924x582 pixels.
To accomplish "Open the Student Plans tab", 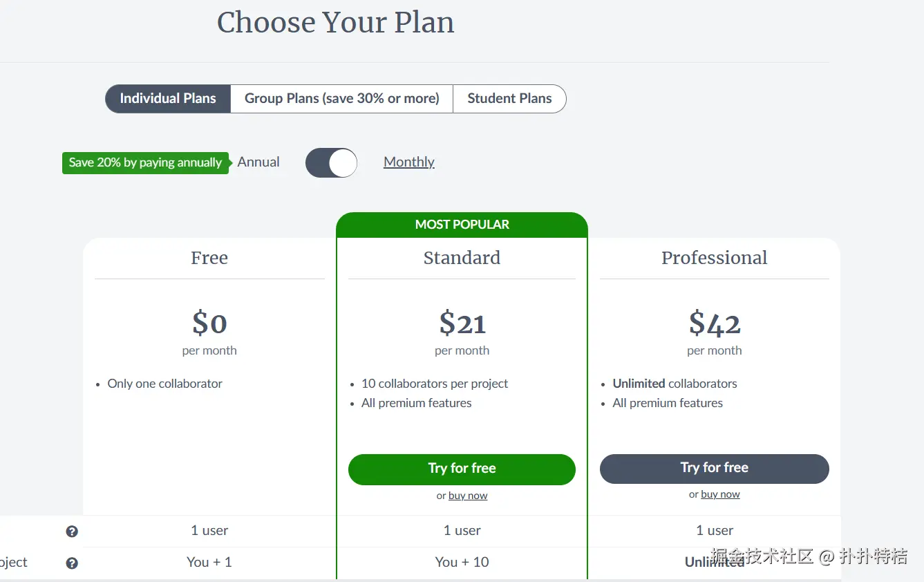I will tap(509, 99).
